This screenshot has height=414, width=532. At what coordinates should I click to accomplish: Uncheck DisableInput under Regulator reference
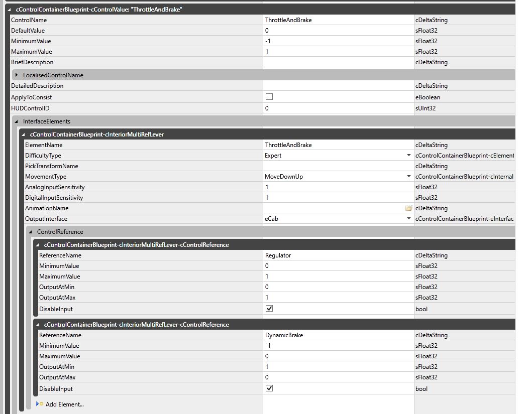tap(269, 309)
